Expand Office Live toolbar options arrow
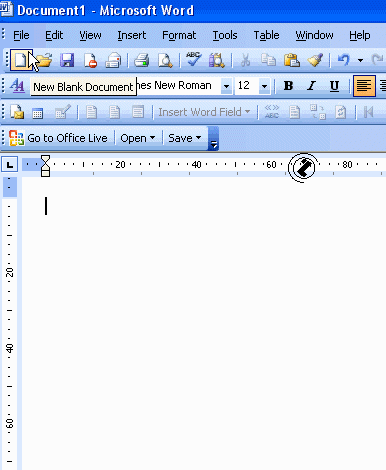This screenshot has width=386, height=470. (x=213, y=138)
